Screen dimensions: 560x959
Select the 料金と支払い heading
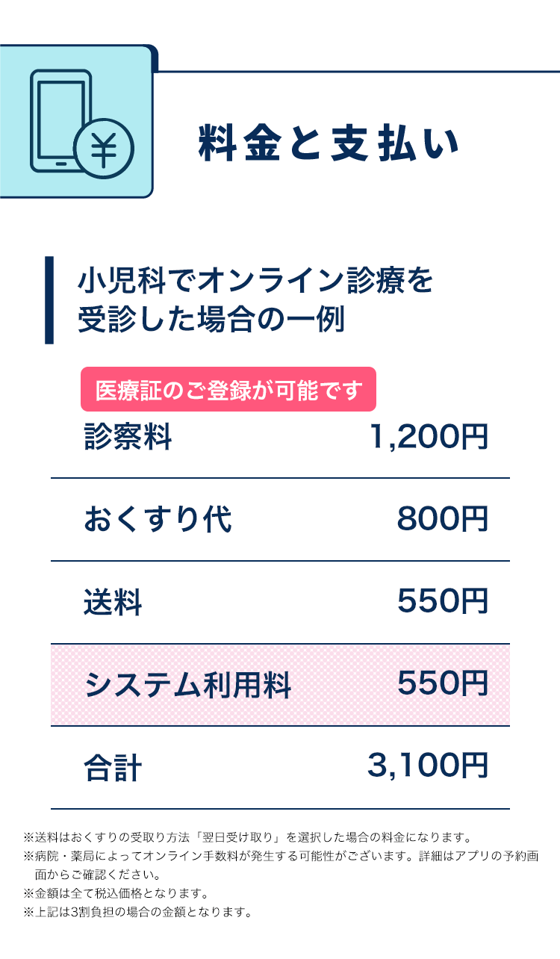pos(329,143)
